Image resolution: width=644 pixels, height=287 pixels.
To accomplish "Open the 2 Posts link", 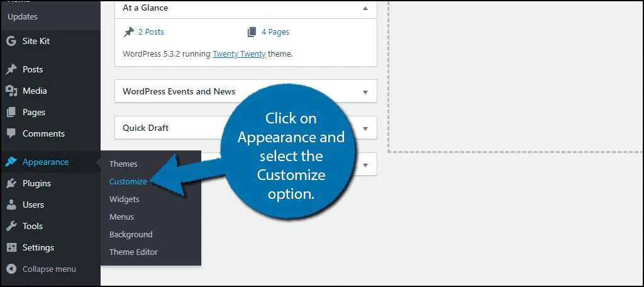I will point(151,32).
